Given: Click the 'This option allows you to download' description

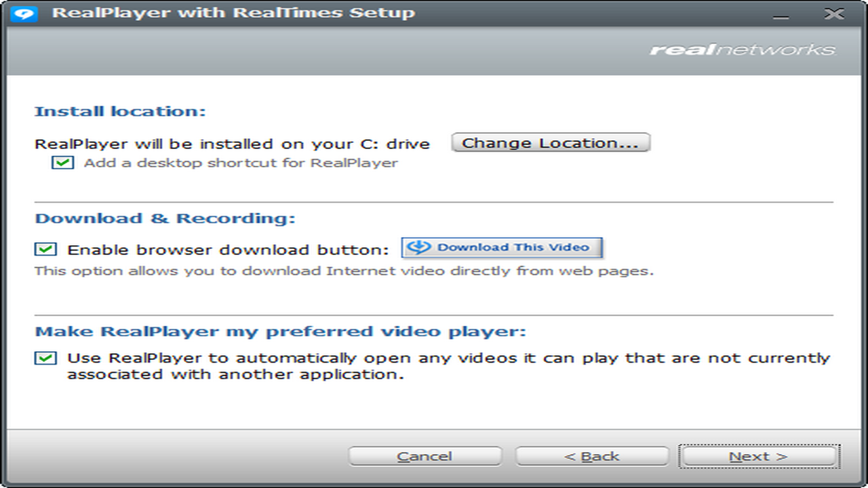Looking at the screenshot, I should click(x=344, y=271).
